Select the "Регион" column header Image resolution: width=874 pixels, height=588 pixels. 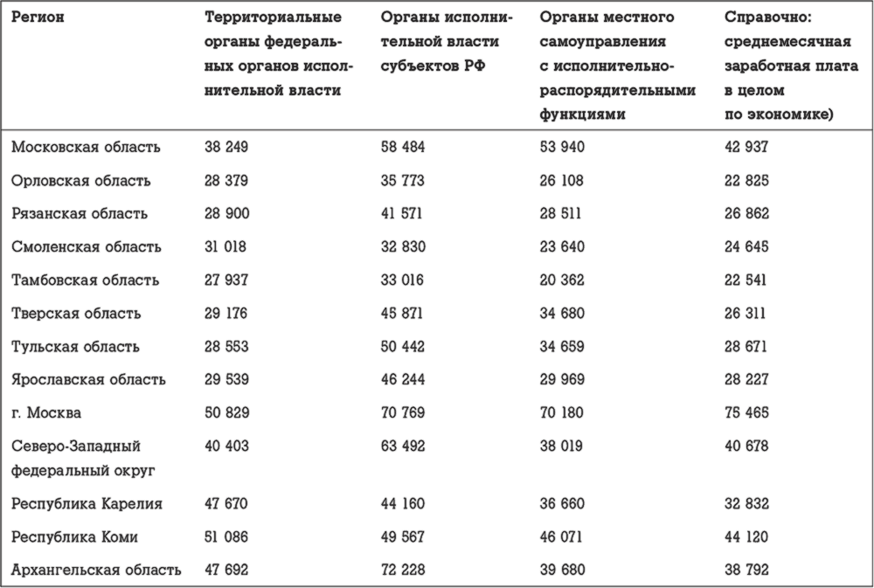[38, 17]
